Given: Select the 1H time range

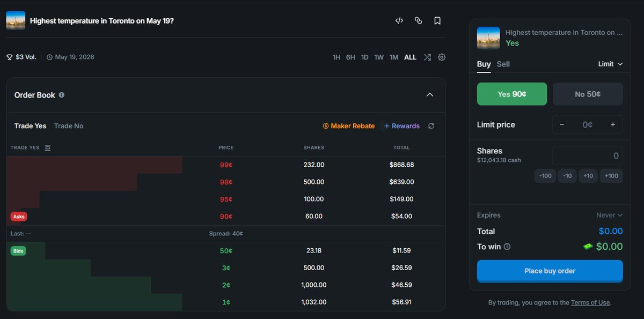Looking at the screenshot, I should tap(336, 57).
